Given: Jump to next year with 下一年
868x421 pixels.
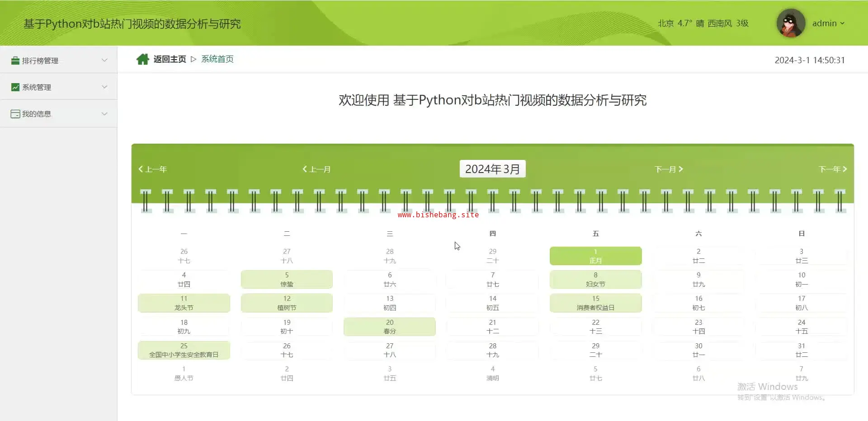Looking at the screenshot, I should point(833,169).
